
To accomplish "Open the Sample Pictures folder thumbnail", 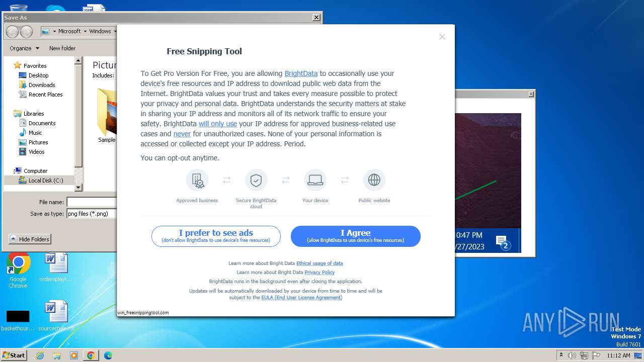I will 107,116.
